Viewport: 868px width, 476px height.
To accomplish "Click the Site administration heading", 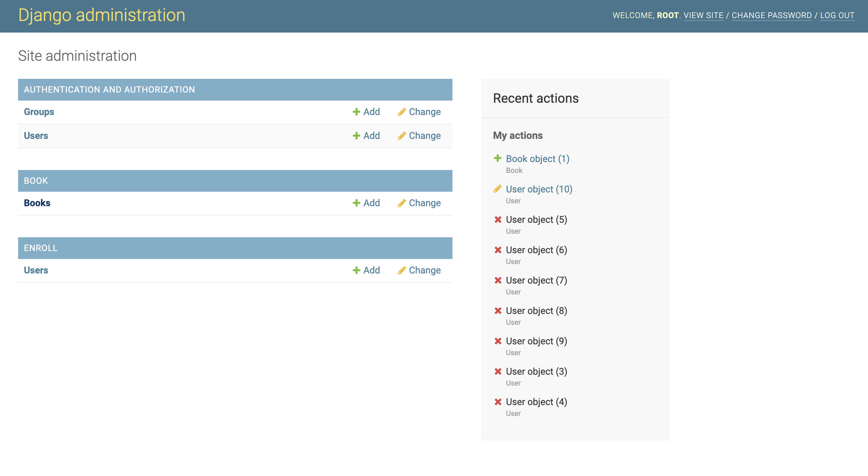I will tap(77, 56).
